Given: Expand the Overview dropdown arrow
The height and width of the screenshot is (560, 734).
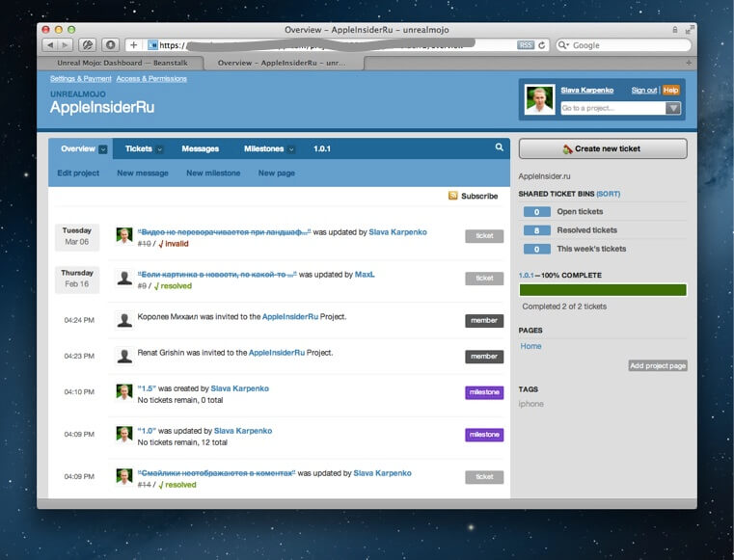Looking at the screenshot, I should point(103,149).
